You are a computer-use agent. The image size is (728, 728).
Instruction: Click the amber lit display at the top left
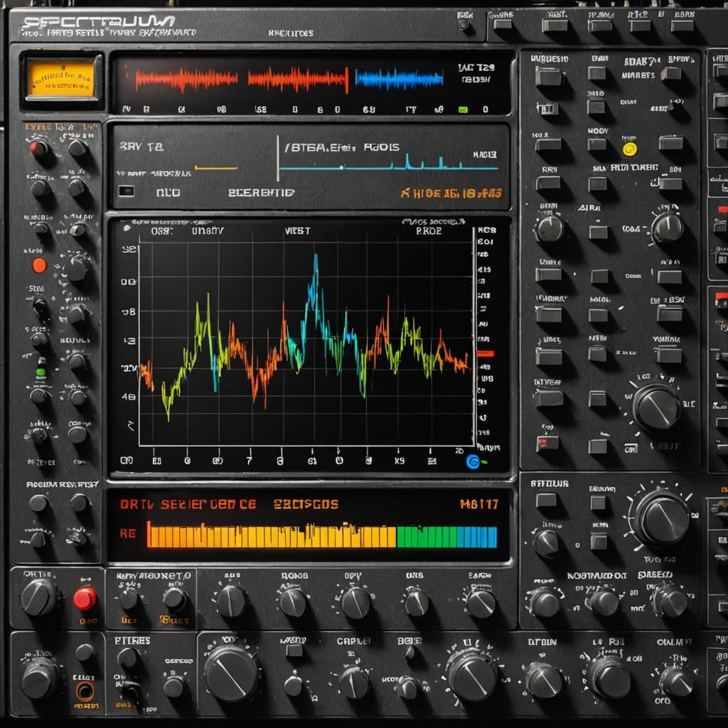(x=60, y=78)
